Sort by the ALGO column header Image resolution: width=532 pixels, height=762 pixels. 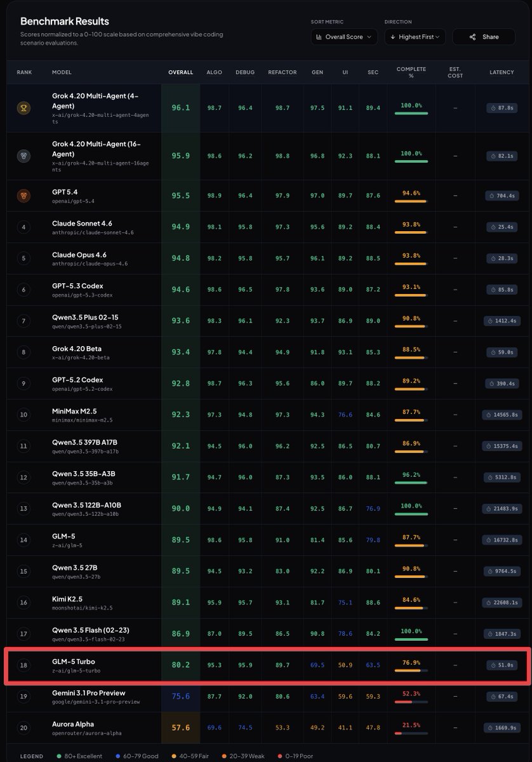[215, 72]
